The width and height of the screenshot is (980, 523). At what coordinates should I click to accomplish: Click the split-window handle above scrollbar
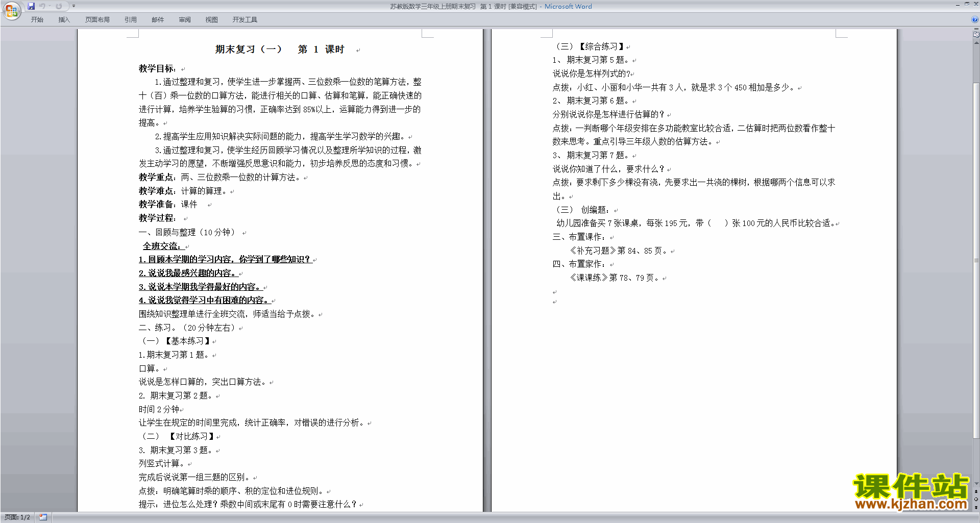(976, 29)
